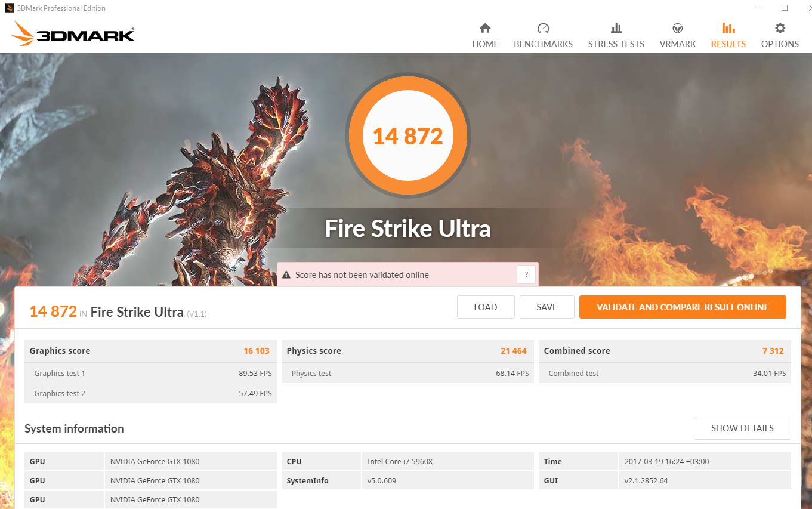Open the OPTIONS tab
The height and width of the screenshot is (509, 812).
780,44
